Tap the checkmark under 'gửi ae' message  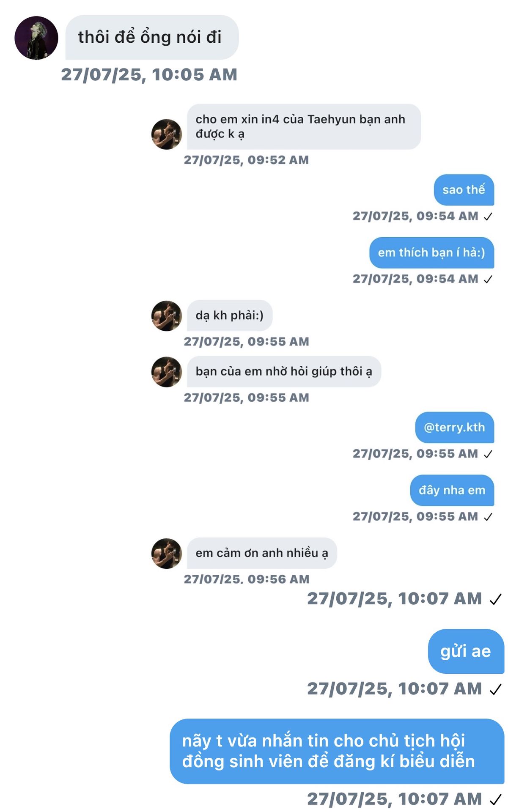[x=495, y=690]
